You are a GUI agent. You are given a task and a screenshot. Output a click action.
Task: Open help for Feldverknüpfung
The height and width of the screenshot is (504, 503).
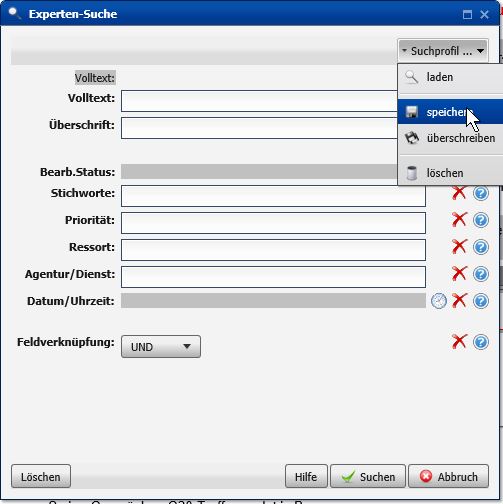481,342
